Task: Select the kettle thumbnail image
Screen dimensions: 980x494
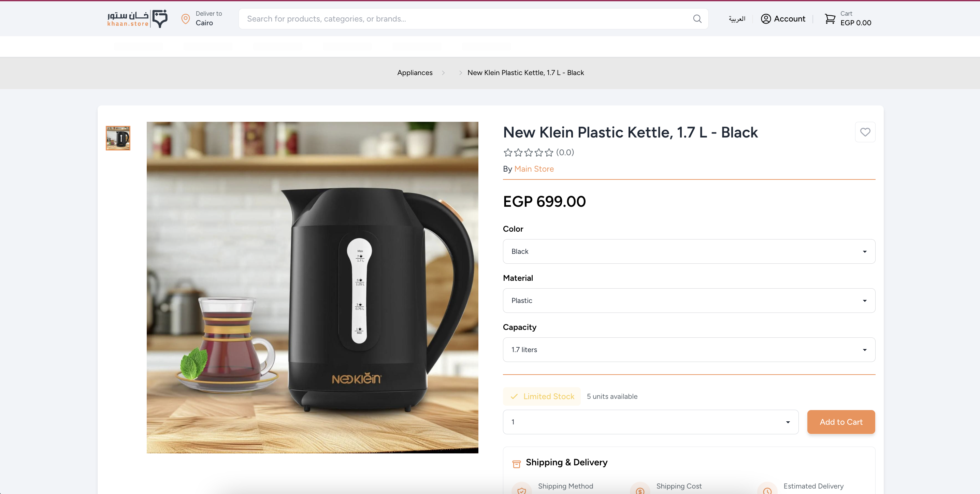Action: [118, 138]
